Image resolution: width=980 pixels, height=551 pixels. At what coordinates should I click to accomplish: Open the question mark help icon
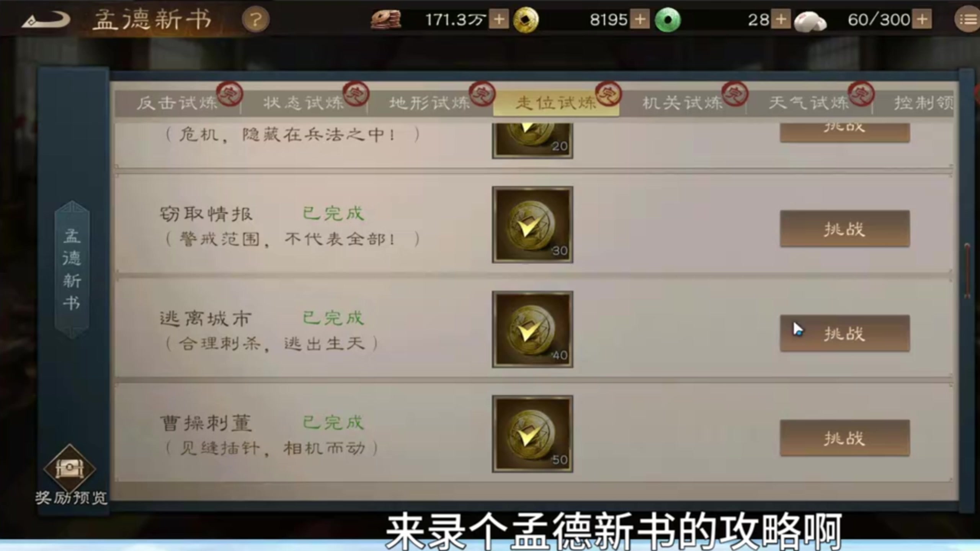pyautogui.click(x=255, y=20)
